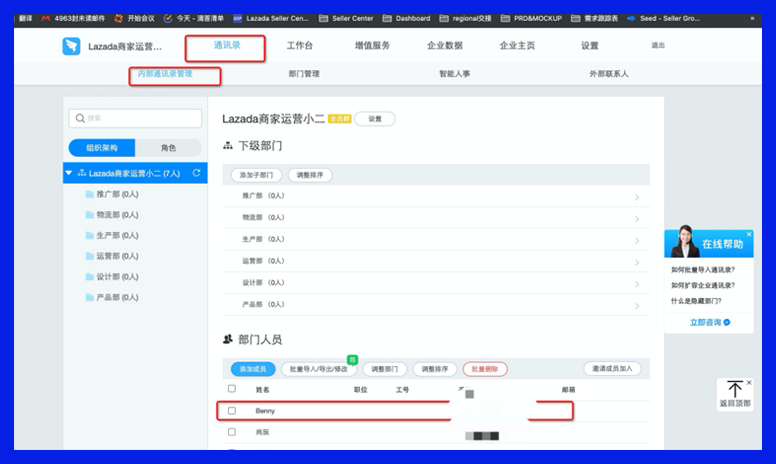Click the folder icon of 产品部 in the left tree

coord(90,297)
